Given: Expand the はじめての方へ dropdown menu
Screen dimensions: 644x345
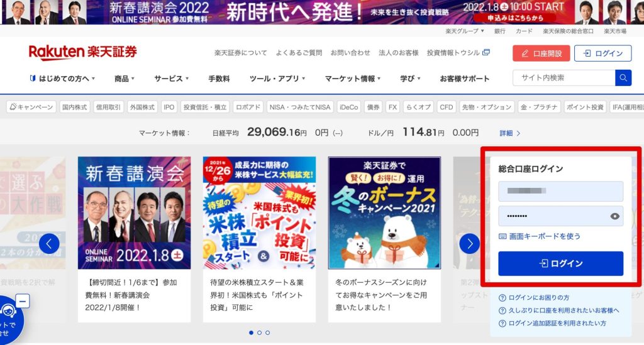Looking at the screenshot, I should (62, 79).
